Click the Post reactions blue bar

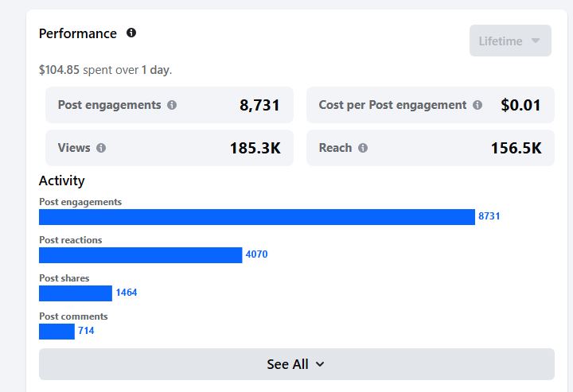click(140, 255)
